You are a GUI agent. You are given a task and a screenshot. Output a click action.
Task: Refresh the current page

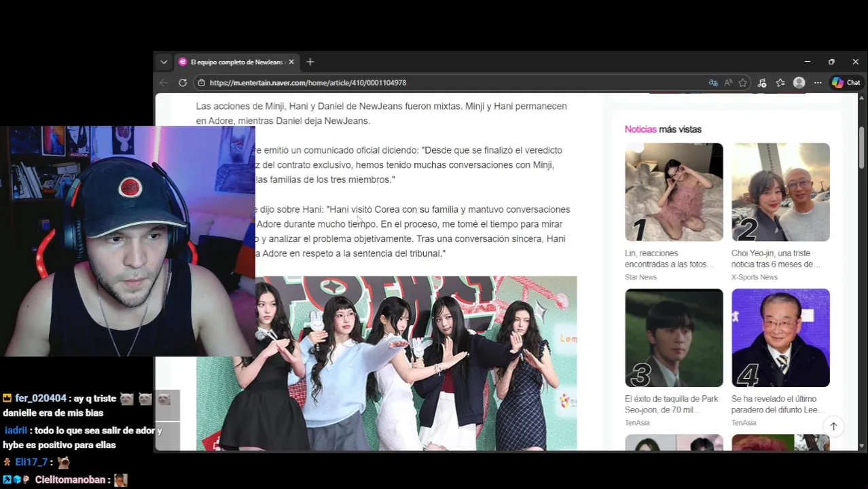(x=183, y=83)
